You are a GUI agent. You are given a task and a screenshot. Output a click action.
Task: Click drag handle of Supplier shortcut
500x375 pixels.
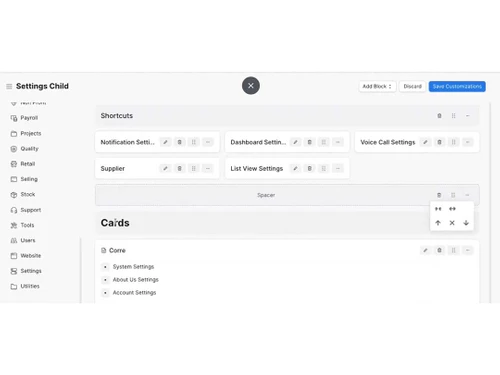[193, 168]
